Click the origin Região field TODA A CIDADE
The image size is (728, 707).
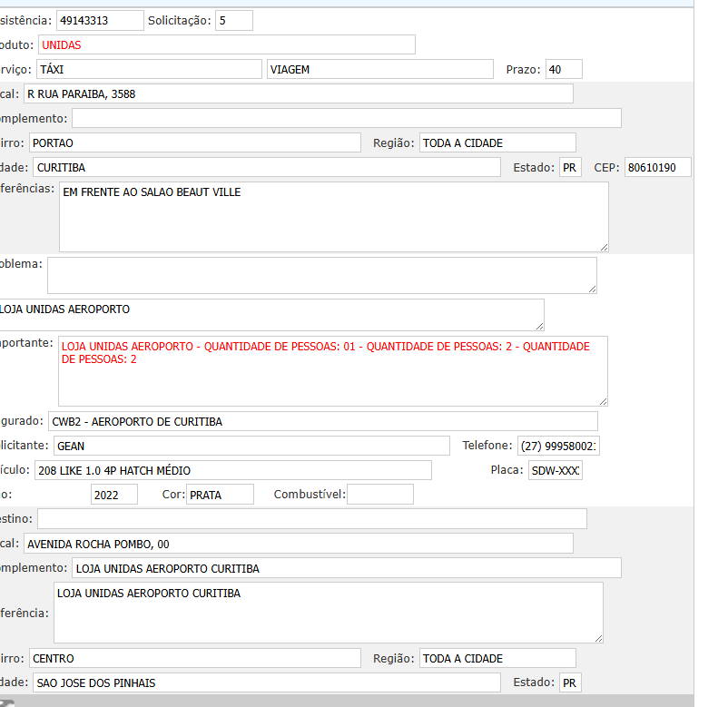click(497, 142)
